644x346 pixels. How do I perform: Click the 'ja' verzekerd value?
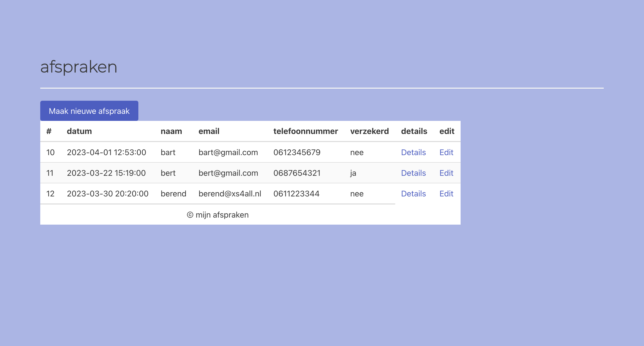click(x=353, y=173)
